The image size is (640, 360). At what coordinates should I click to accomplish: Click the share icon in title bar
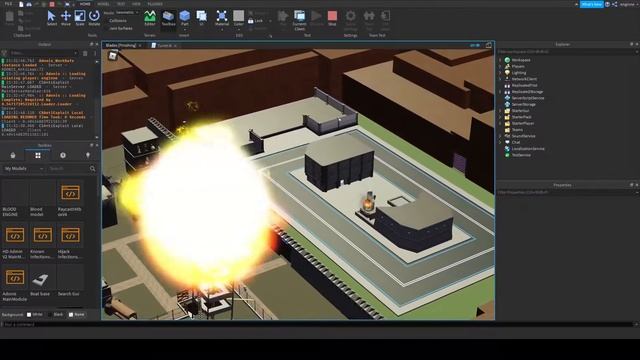click(615, 4)
